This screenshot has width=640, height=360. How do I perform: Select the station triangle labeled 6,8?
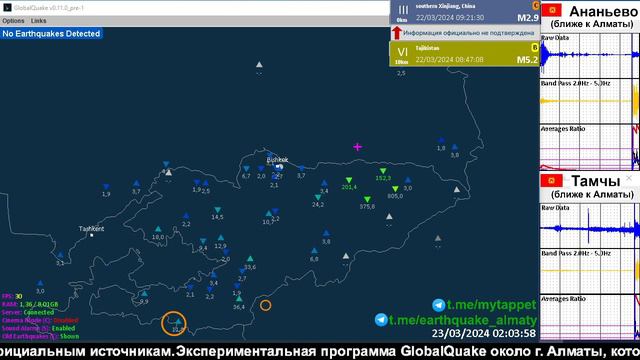click(x=314, y=251)
